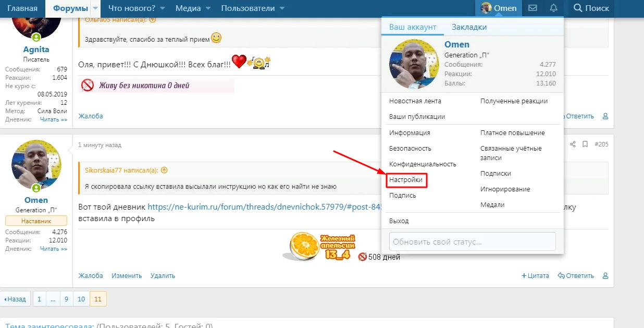Click Жалоба link on Omen's post

91,276
